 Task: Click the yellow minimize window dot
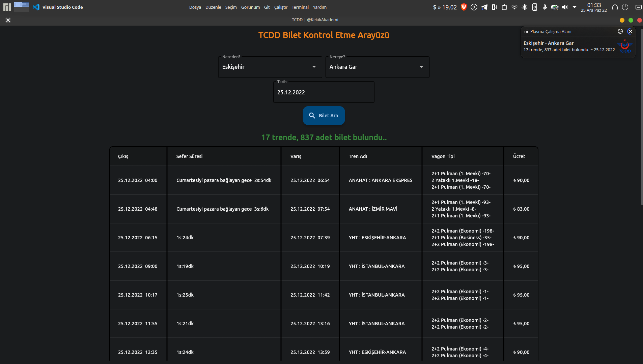(x=622, y=20)
